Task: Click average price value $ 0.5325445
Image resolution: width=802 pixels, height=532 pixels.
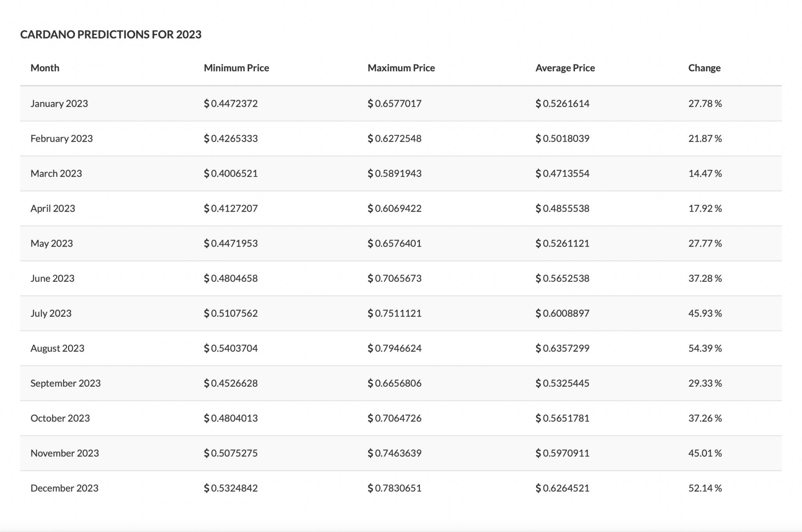Action: (x=563, y=383)
